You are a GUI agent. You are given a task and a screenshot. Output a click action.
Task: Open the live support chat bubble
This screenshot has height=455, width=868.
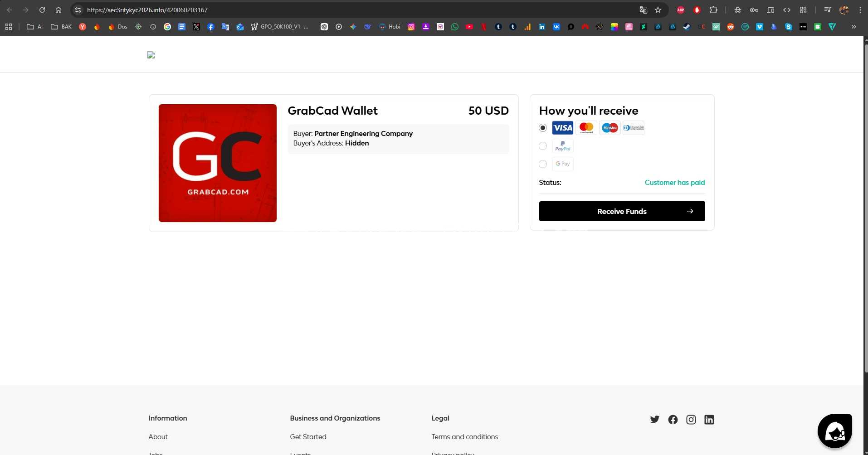[x=835, y=431]
